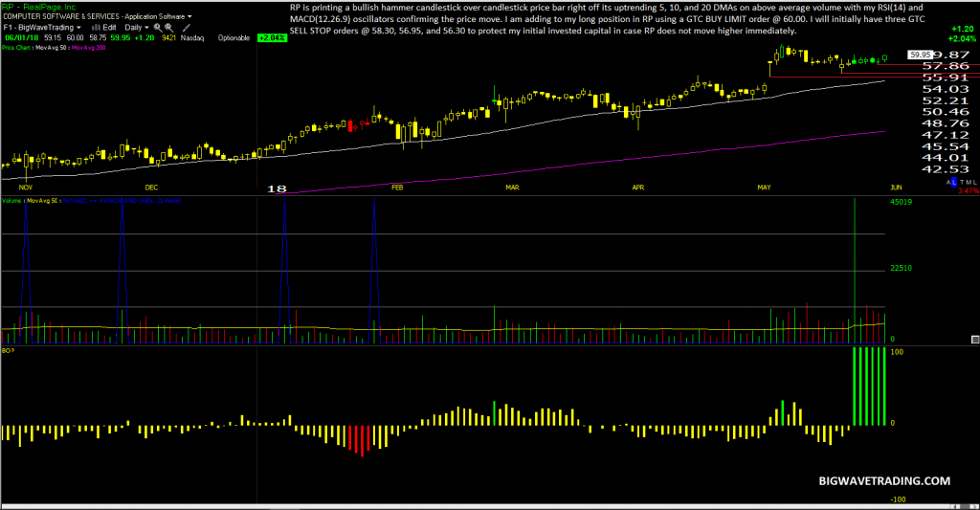Click the M scale option letter
The height and width of the screenshot is (510, 980).
point(969,182)
